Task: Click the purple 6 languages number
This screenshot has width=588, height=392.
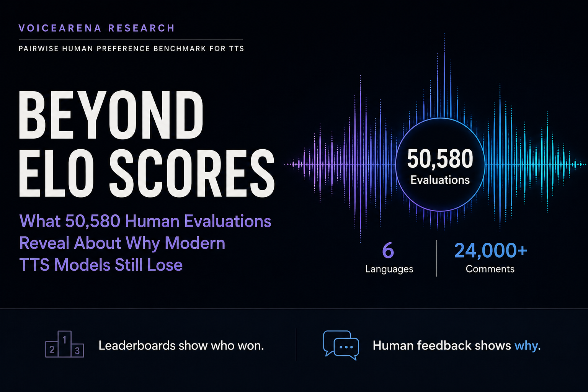Action: pos(388,251)
